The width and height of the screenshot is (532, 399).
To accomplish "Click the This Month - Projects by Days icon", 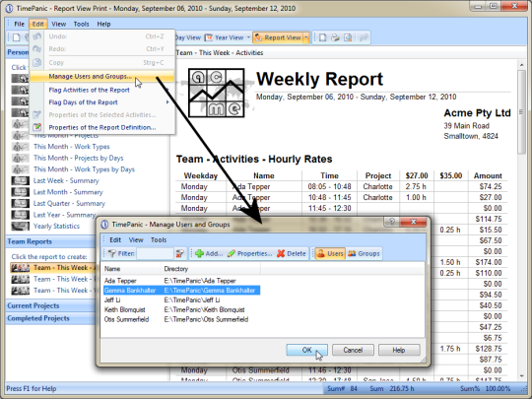I will [21, 158].
